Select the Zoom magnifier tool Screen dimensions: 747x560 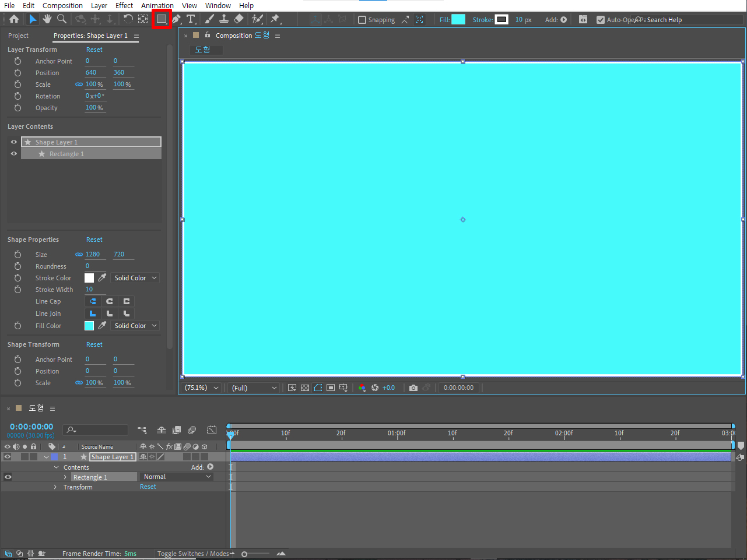point(62,19)
